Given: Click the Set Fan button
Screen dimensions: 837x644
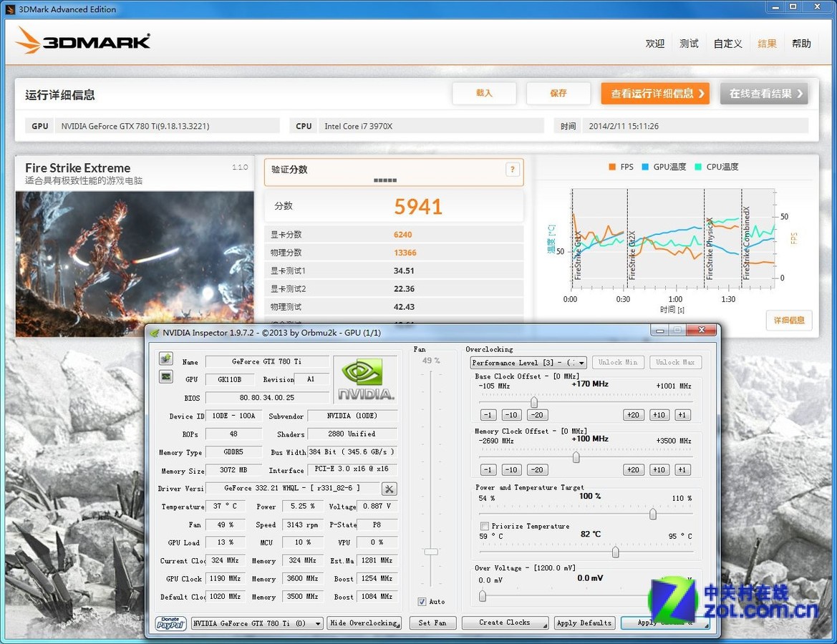Looking at the screenshot, I should click(x=432, y=623).
